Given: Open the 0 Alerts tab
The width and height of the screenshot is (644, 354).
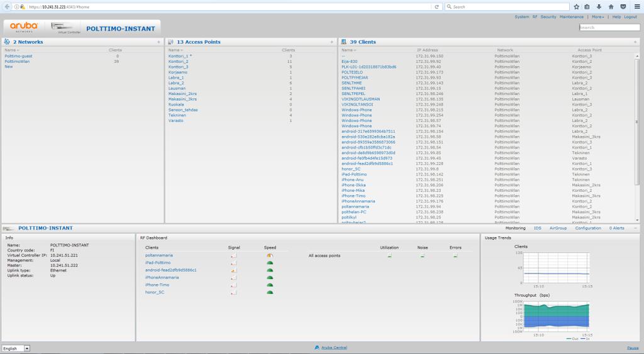Looking at the screenshot, I should coord(616,228).
